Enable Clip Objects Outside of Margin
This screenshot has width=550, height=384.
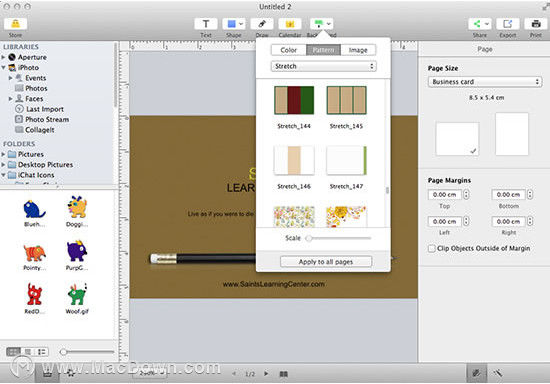(x=431, y=248)
